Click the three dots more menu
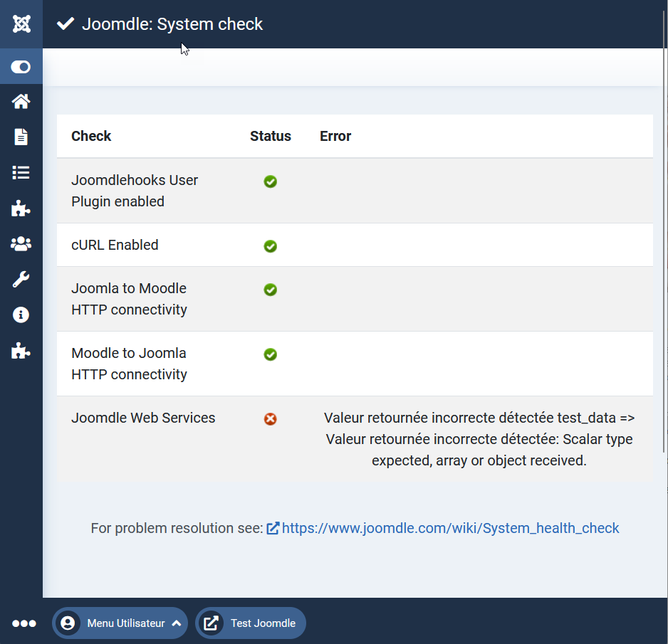The image size is (668, 644). (24, 623)
